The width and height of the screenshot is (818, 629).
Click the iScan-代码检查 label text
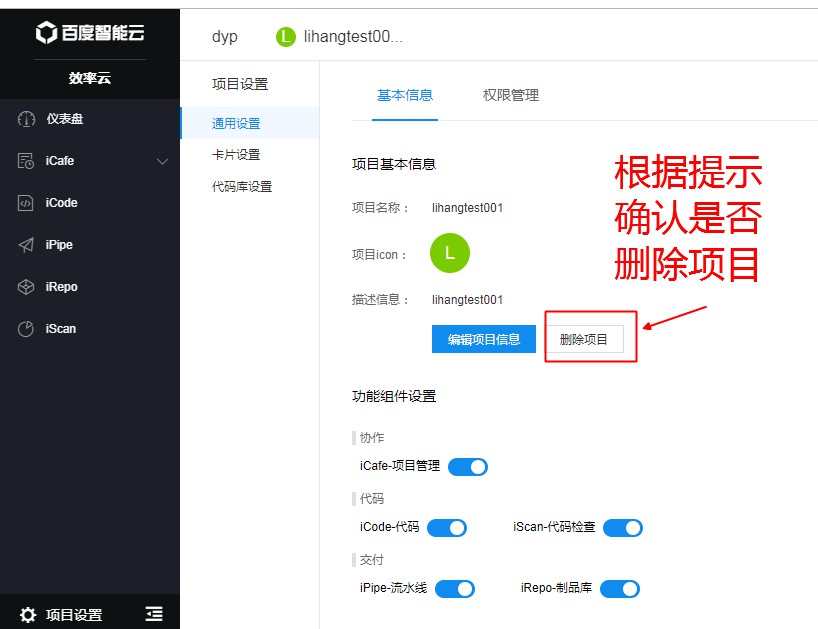pyautogui.click(x=554, y=527)
